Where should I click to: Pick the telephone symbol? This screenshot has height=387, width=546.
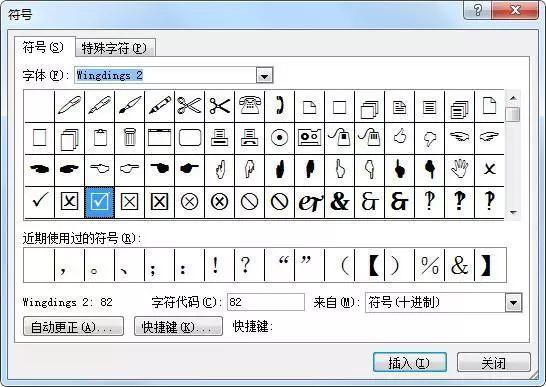[250, 106]
